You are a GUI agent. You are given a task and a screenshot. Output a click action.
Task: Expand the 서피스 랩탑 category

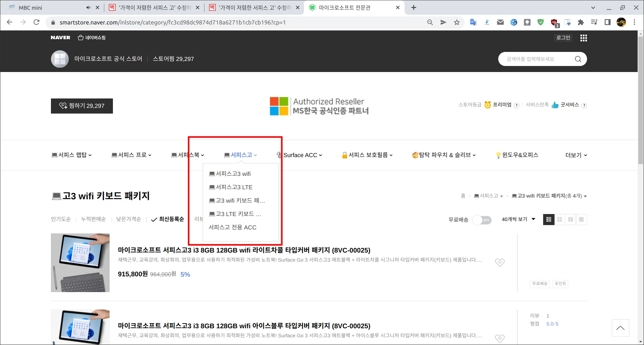click(72, 155)
